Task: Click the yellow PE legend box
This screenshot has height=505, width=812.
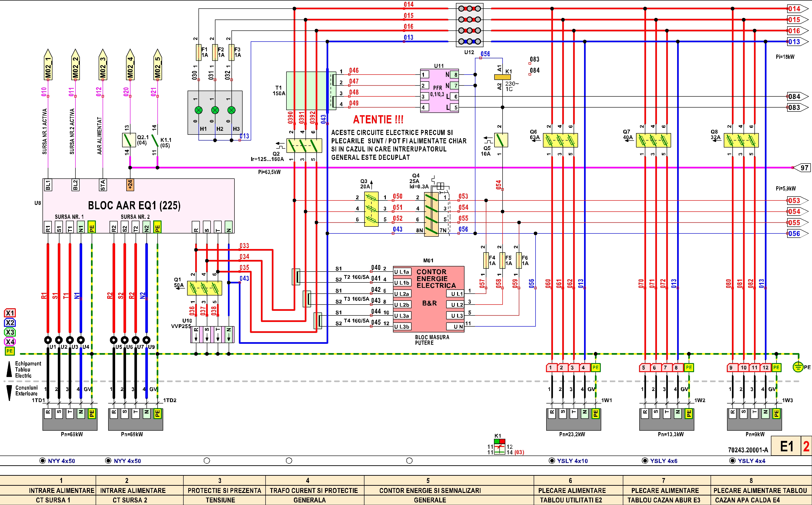Action: (x=10, y=351)
